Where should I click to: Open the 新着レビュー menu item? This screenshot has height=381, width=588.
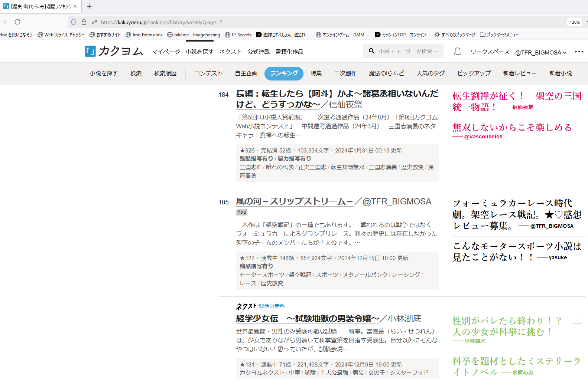[520, 73]
